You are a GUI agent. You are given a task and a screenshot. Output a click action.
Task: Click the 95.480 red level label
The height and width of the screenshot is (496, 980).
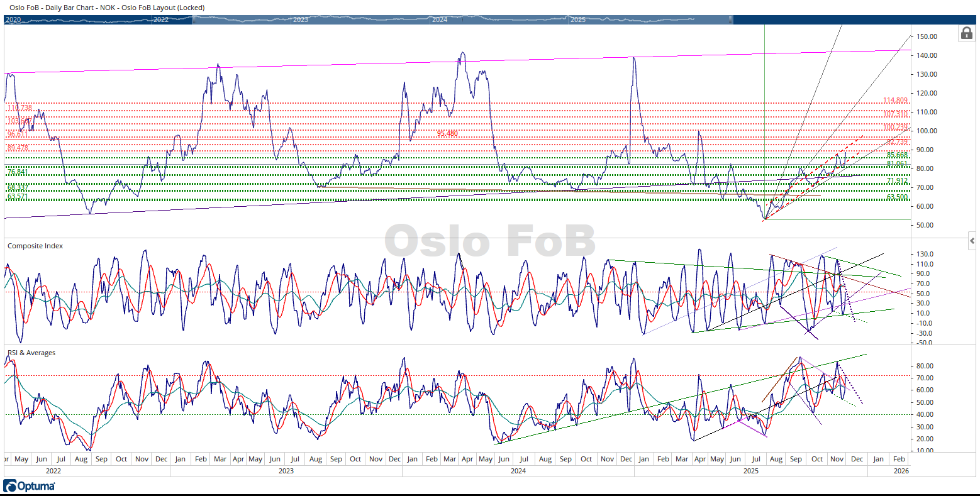pos(447,133)
